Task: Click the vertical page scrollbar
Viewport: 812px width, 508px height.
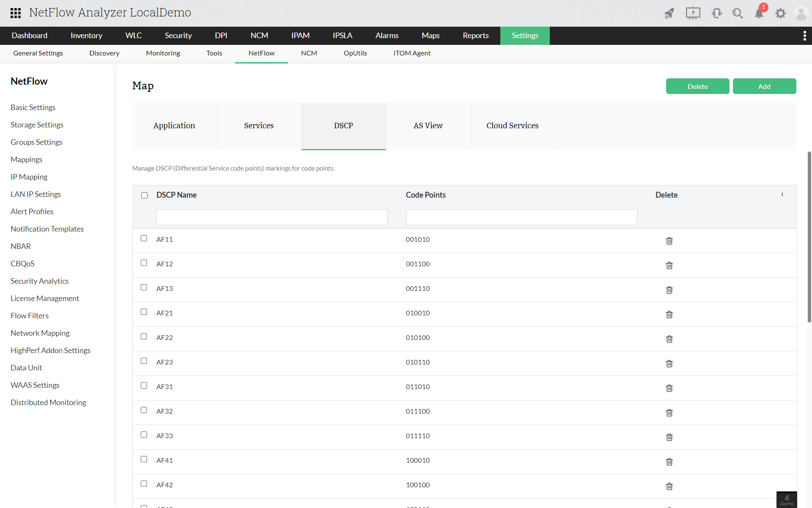Action: tap(809, 237)
